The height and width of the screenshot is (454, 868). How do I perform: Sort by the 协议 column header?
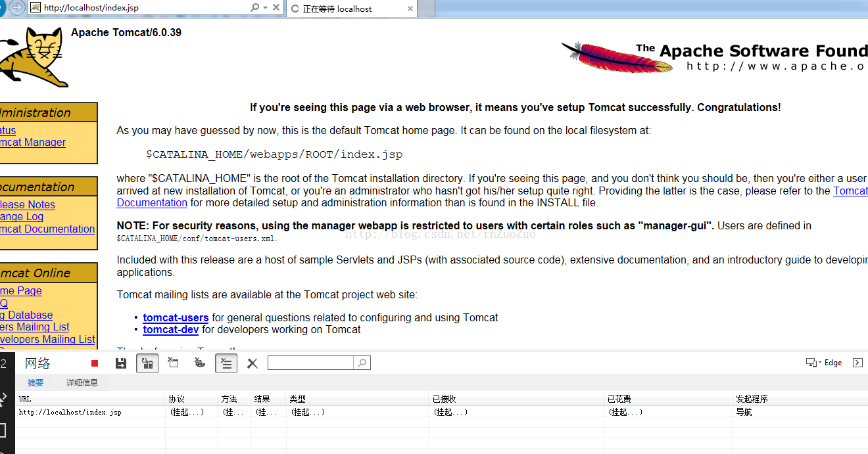point(191,399)
